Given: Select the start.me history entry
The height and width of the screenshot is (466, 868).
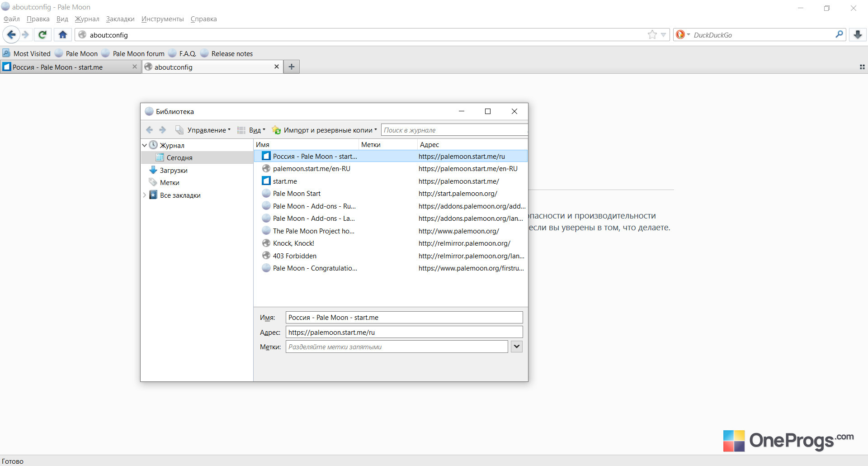Looking at the screenshot, I should click(x=391, y=181).
